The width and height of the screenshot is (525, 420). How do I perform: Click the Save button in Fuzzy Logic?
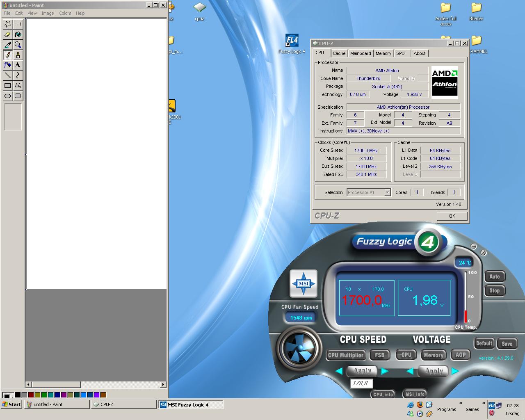pyautogui.click(x=507, y=344)
